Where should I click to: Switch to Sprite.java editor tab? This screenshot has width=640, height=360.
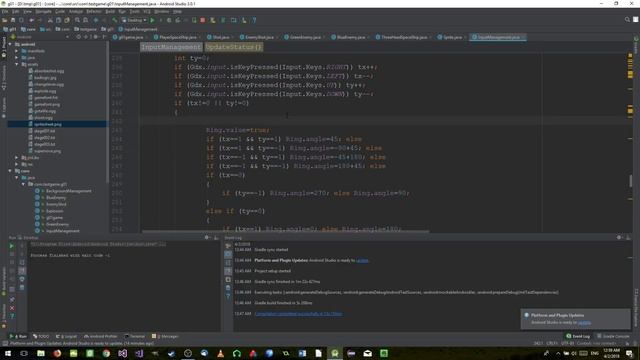[452, 37]
